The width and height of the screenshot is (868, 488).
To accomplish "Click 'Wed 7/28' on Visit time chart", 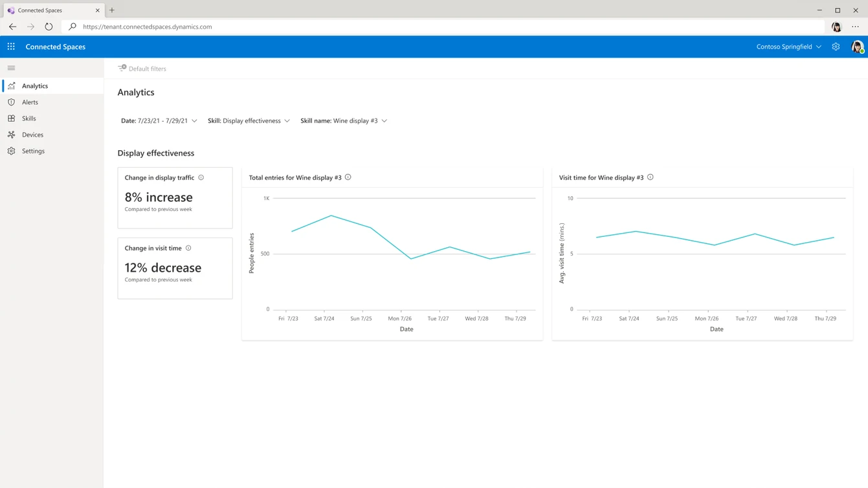I will pyautogui.click(x=786, y=318).
